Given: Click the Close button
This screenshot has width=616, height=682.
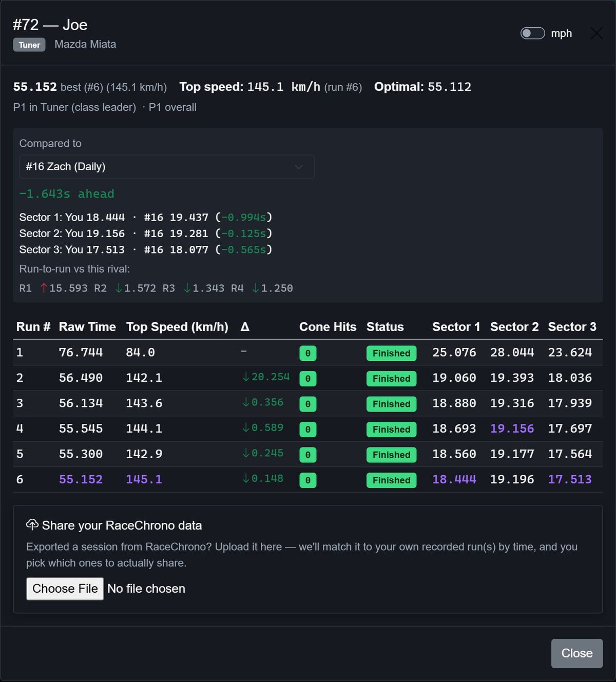Looking at the screenshot, I should tap(577, 653).
